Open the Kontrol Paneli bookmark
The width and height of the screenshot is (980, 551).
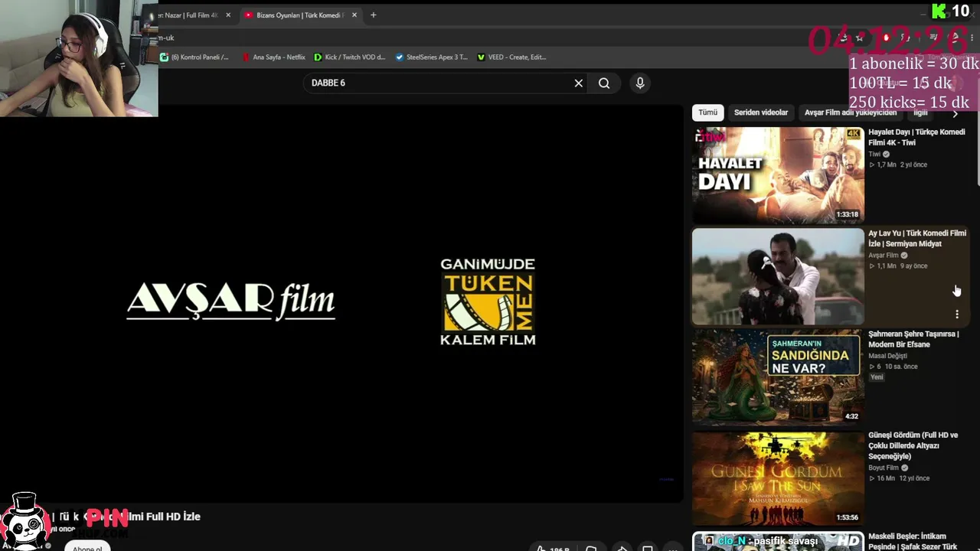(194, 57)
